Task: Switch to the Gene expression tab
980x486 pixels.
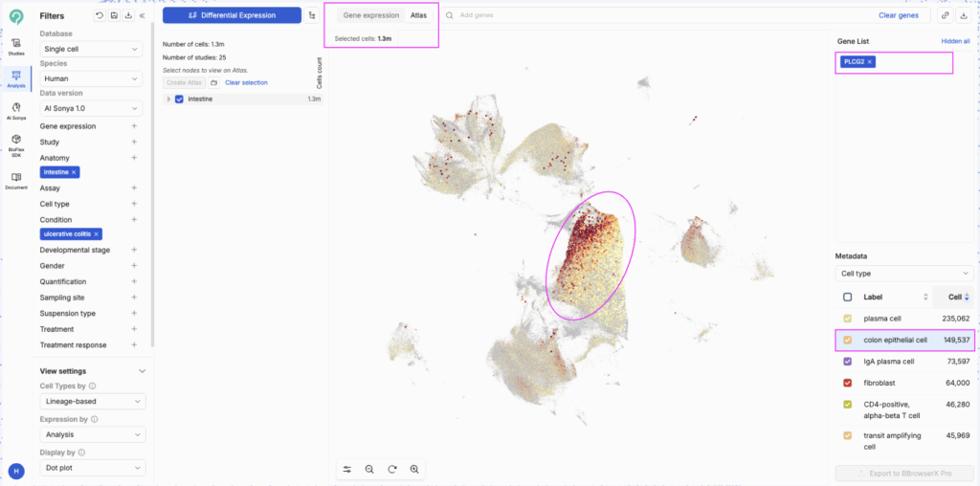Action: (x=371, y=16)
